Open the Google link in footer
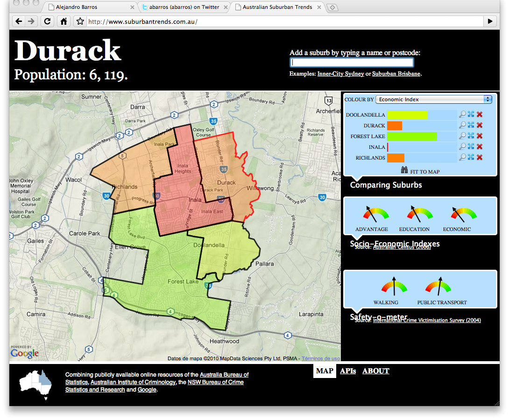509x420 pixels. coord(147,390)
